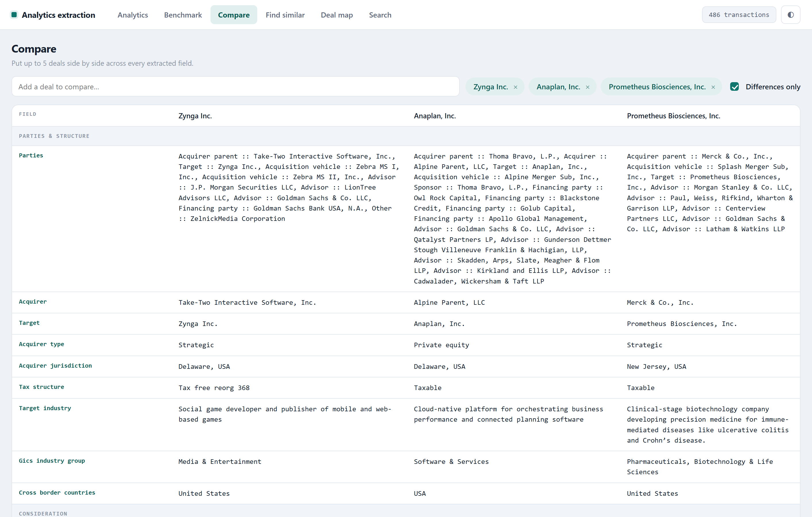Viewport: 812px width, 517px height.
Task: Click the USA cross border cell for Anaplan
Action: [x=420, y=493]
